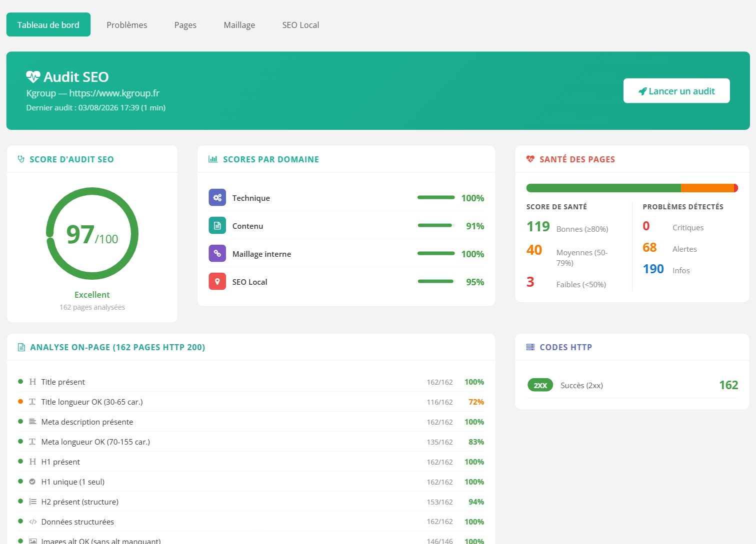Viewport: 756px width, 544px height.
Task: Open the Pages tab
Action: click(185, 24)
